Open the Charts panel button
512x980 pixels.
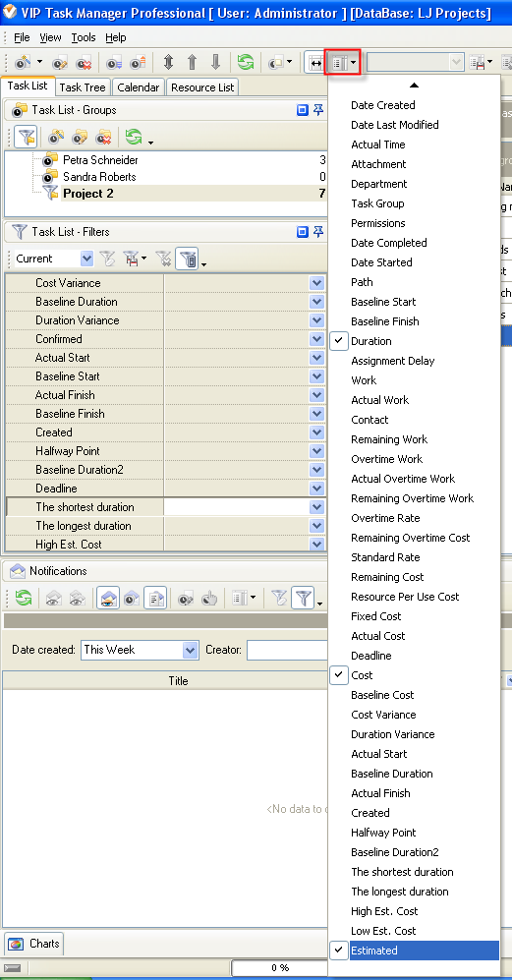[35, 943]
